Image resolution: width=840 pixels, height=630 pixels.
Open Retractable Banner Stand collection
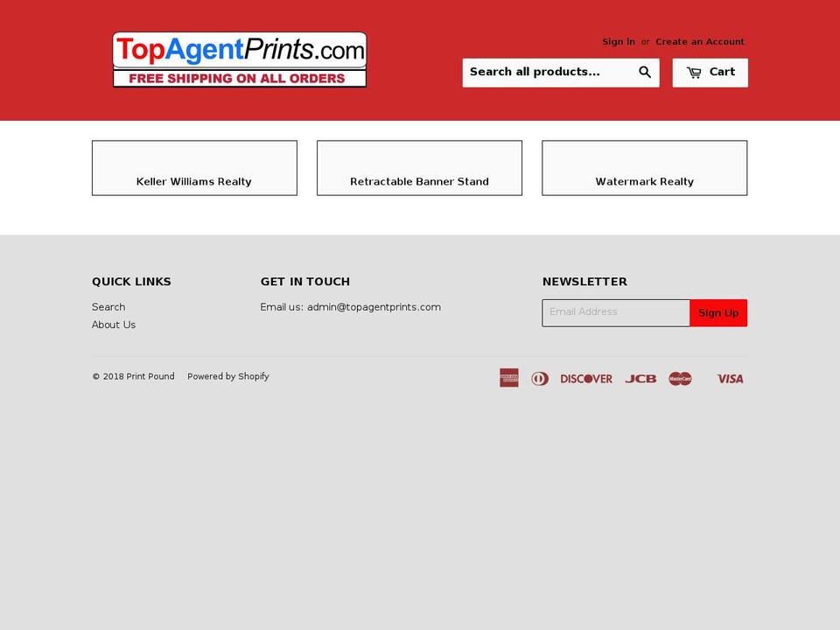[x=419, y=168]
